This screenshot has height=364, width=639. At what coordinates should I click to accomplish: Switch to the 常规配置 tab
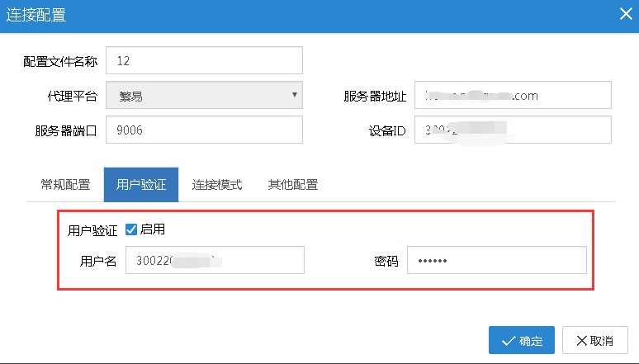(65, 184)
